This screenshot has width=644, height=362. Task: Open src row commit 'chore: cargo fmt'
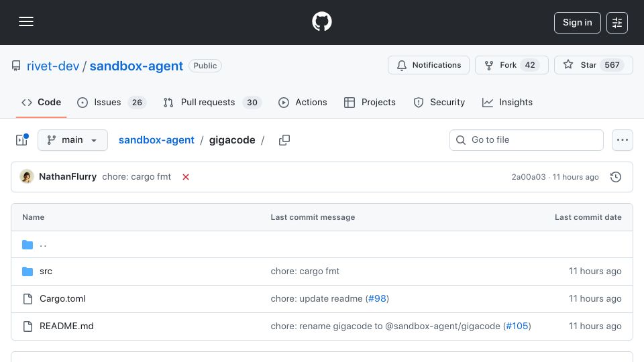pyautogui.click(x=305, y=271)
